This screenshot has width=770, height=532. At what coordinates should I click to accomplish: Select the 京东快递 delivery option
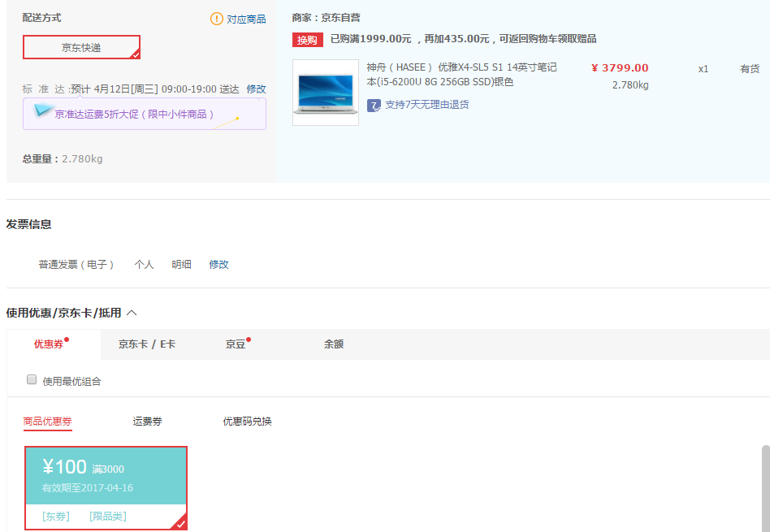81,47
